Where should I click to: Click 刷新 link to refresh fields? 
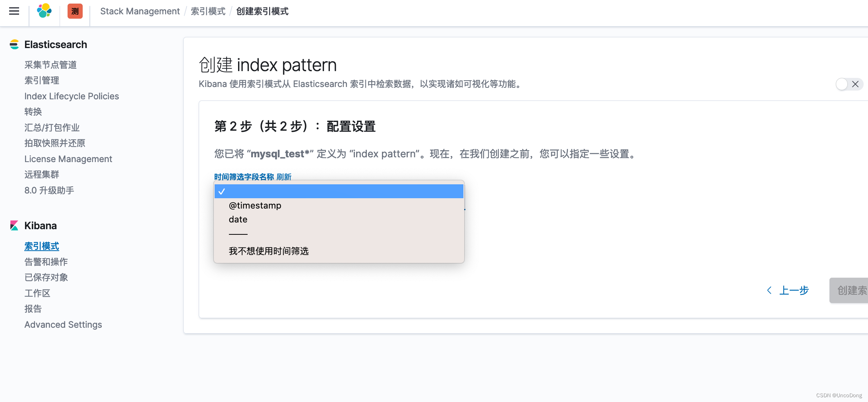284,177
